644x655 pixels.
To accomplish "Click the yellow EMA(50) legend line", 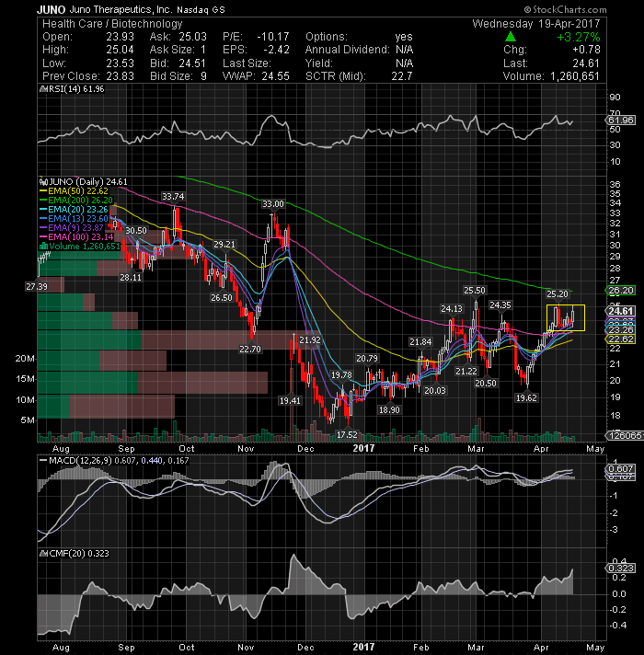I will click(x=43, y=191).
